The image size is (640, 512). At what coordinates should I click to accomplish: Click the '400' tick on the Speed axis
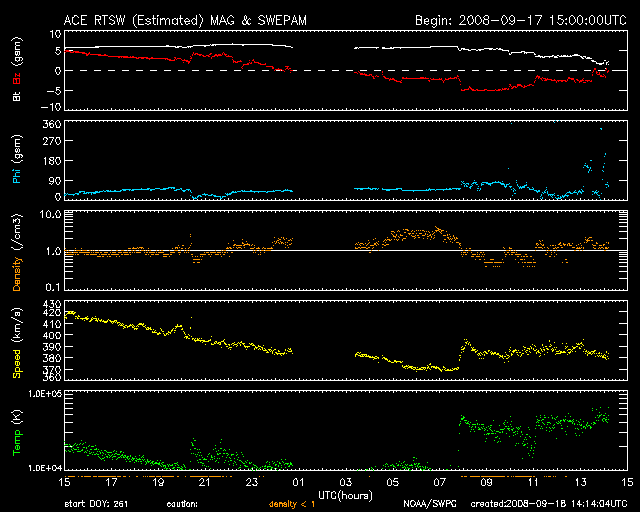52,335
